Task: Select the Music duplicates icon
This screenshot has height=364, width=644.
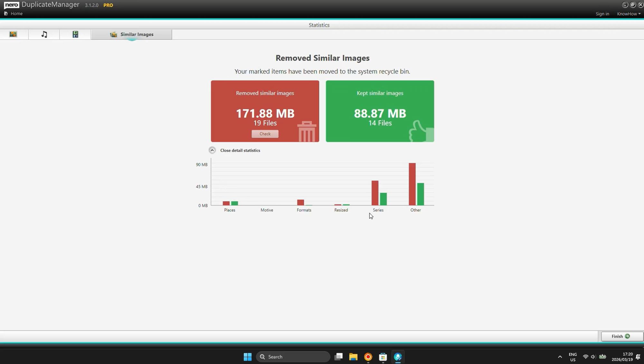Action: pos(44,34)
